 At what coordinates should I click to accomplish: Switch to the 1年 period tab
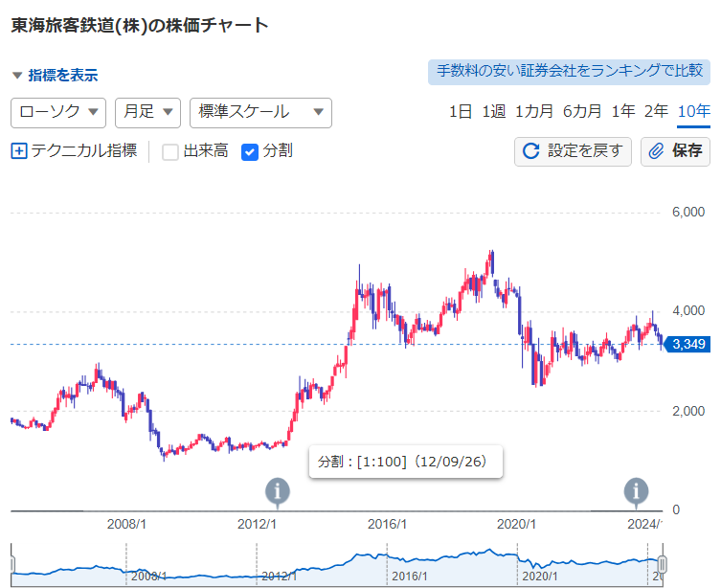coord(623,111)
